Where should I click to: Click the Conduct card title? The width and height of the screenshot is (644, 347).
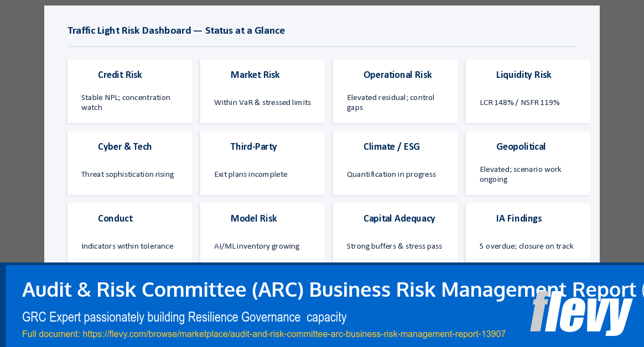pos(116,218)
